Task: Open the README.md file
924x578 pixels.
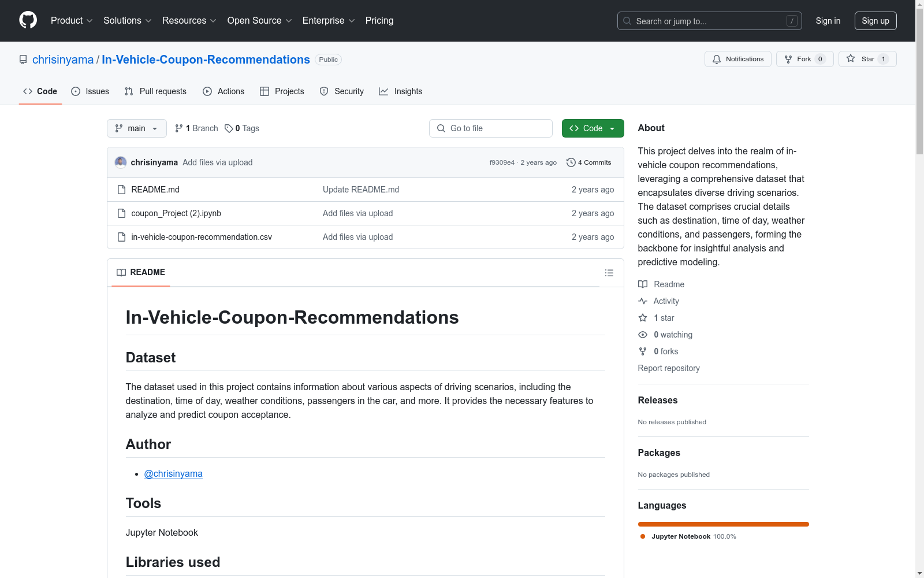Action: coord(155,190)
